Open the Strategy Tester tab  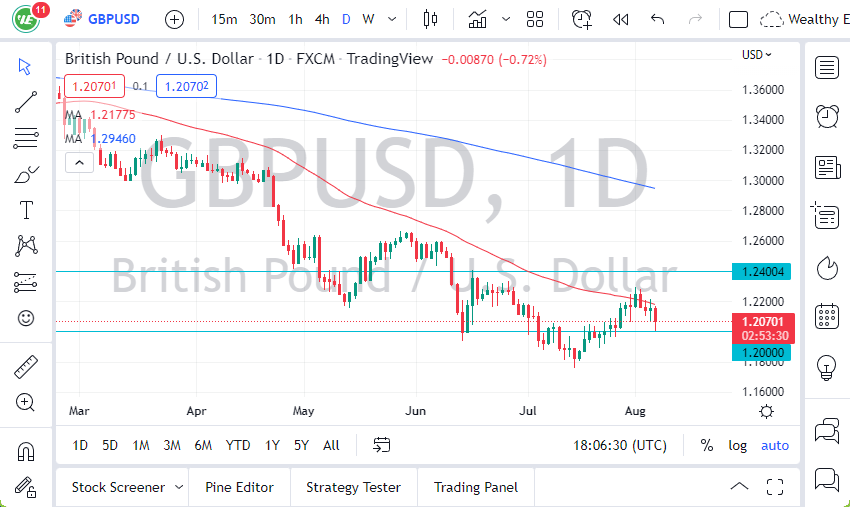[353, 487]
